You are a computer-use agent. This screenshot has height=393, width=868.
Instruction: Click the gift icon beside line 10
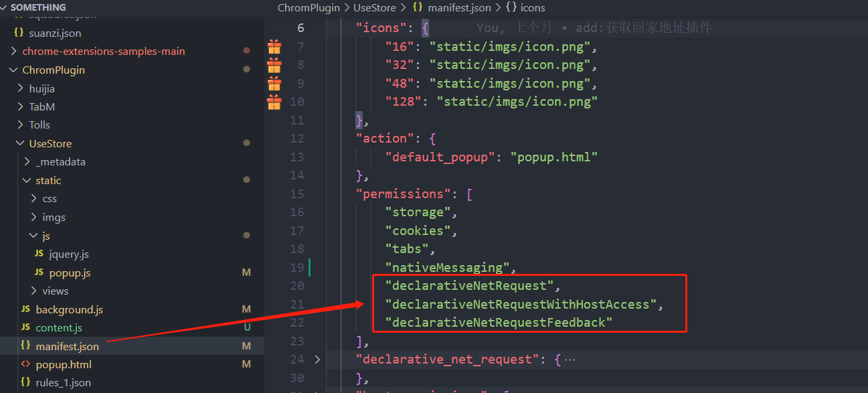click(x=274, y=101)
